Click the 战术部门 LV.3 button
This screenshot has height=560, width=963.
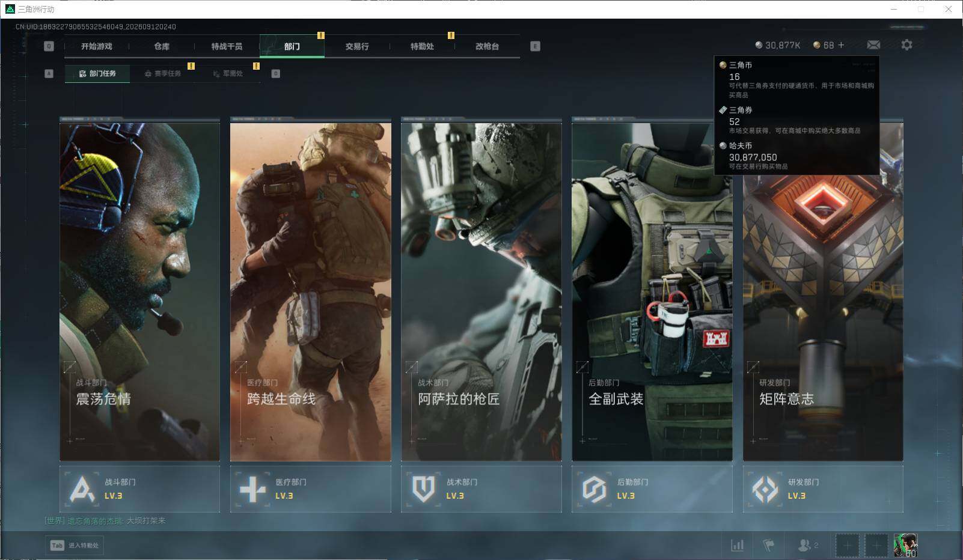pos(481,489)
